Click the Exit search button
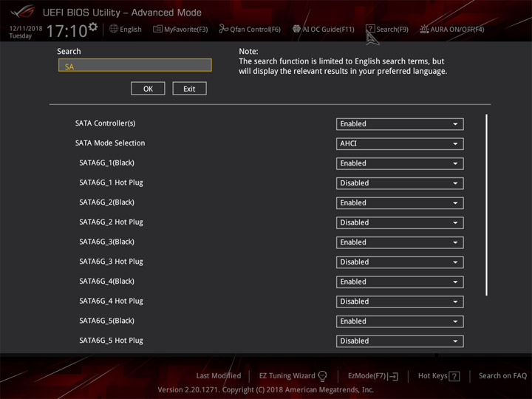The image size is (532, 399). 189,89
